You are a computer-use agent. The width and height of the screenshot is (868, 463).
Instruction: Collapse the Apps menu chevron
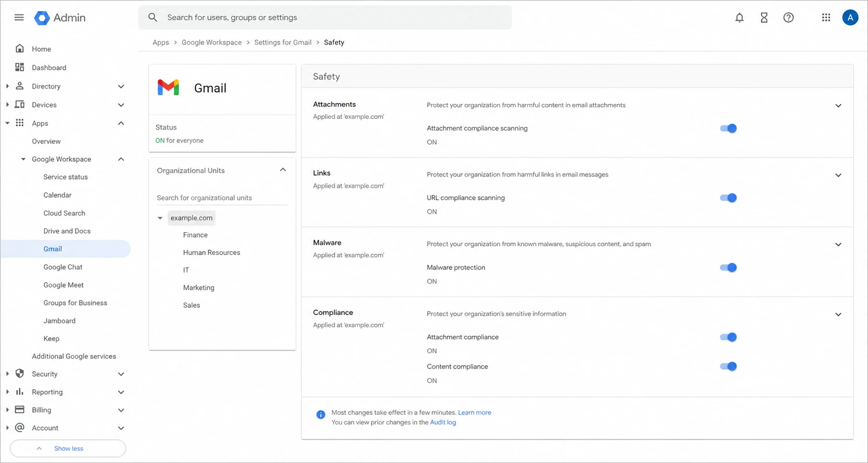pyautogui.click(x=121, y=123)
